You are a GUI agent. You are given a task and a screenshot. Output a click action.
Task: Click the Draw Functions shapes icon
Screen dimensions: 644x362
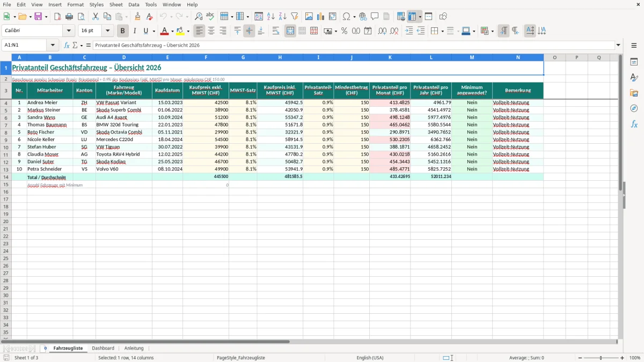click(x=443, y=17)
